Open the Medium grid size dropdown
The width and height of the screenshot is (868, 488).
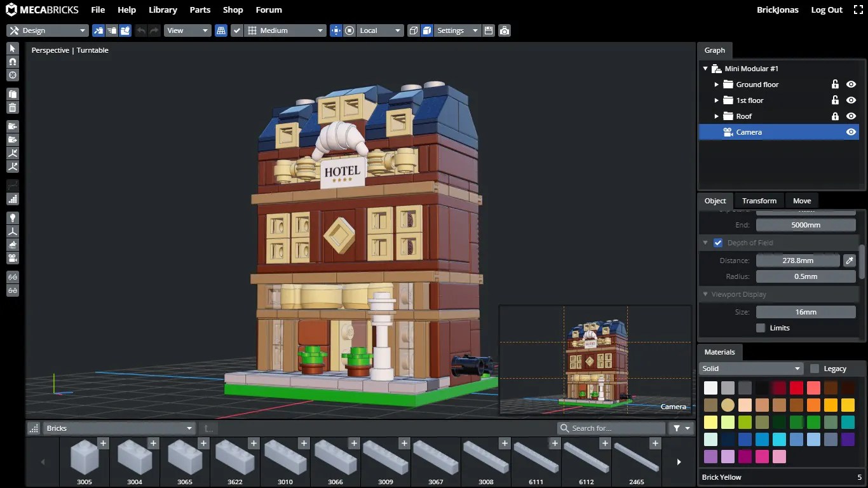click(x=286, y=30)
